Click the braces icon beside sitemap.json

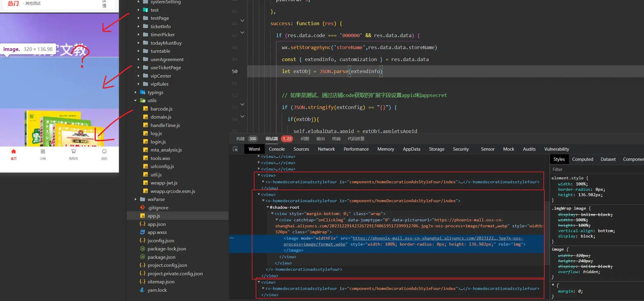pyautogui.click(x=143, y=282)
